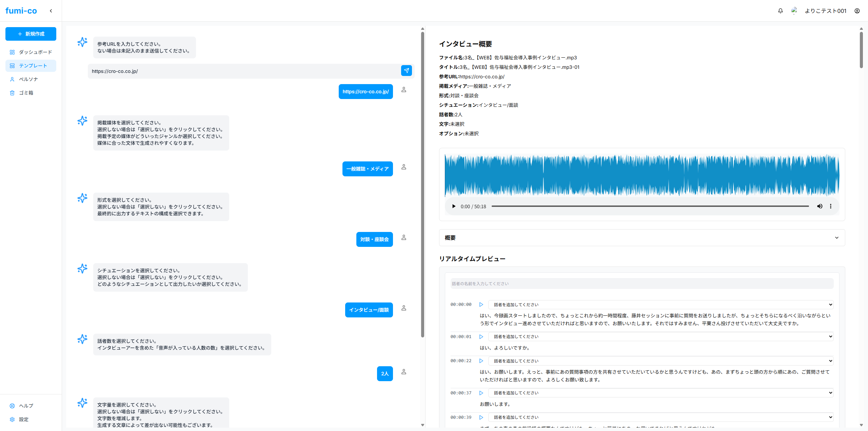The height and width of the screenshot is (431, 868).
Task: Click the person icon beside the 2人 reply
Action: click(403, 372)
